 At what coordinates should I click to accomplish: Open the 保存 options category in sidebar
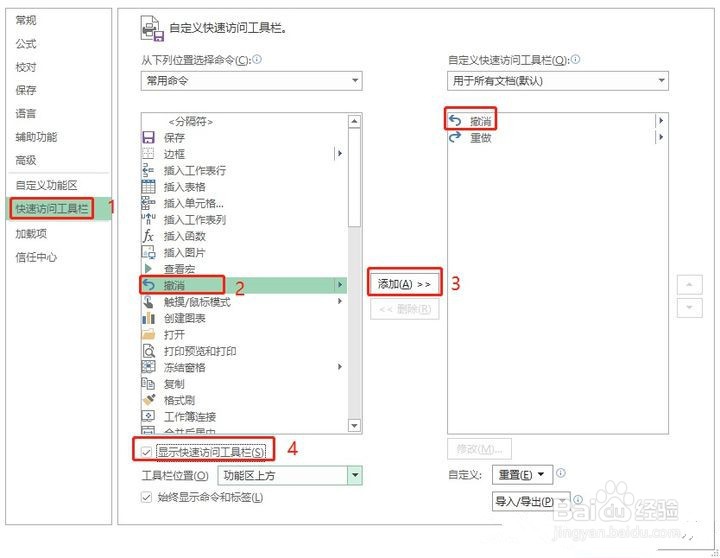click(x=26, y=90)
